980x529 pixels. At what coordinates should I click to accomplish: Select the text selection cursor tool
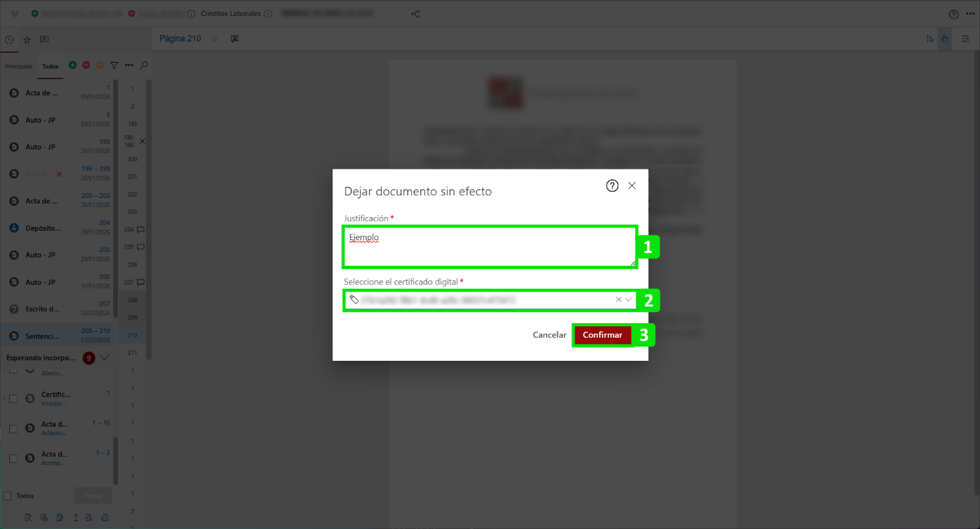click(x=929, y=39)
